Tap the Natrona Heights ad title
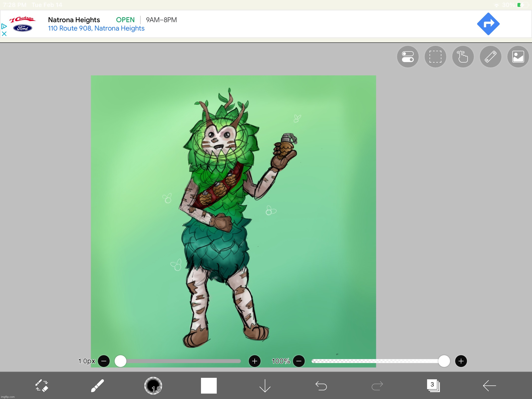 pyautogui.click(x=74, y=20)
